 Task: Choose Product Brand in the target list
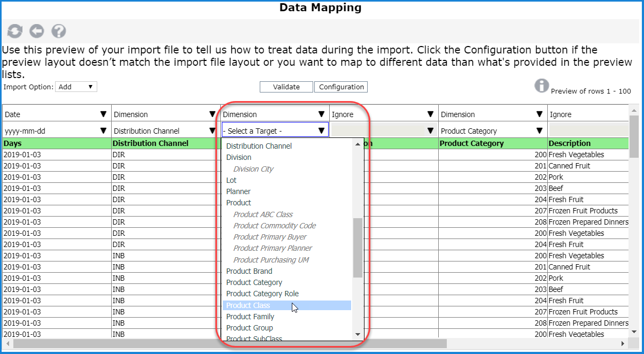(x=249, y=271)
